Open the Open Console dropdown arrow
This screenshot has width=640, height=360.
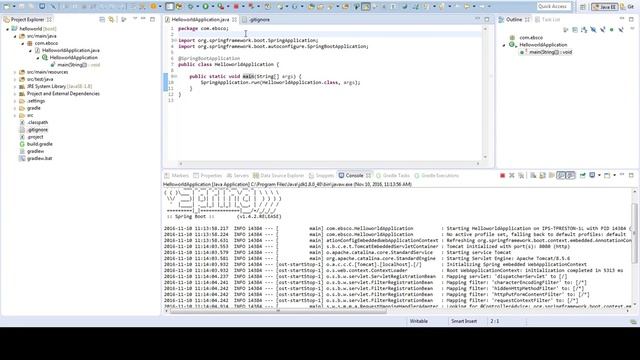[614, 176]
